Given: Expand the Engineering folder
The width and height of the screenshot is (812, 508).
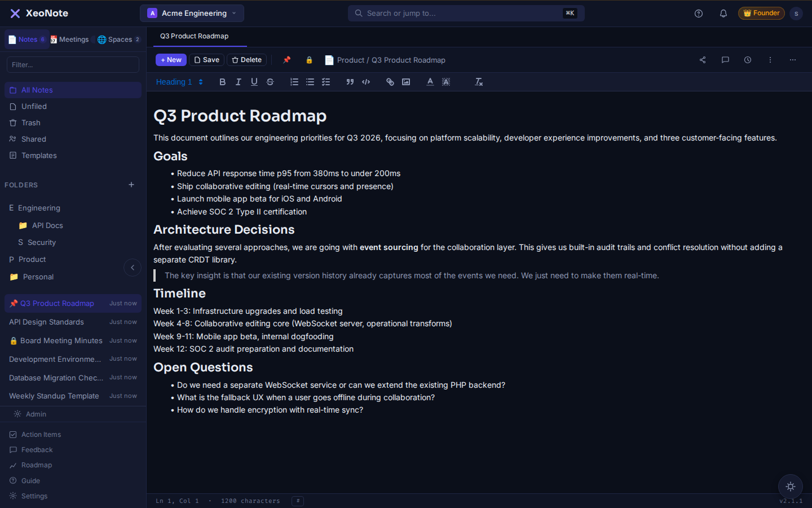Looking at the screenshot, I should 73,208.
